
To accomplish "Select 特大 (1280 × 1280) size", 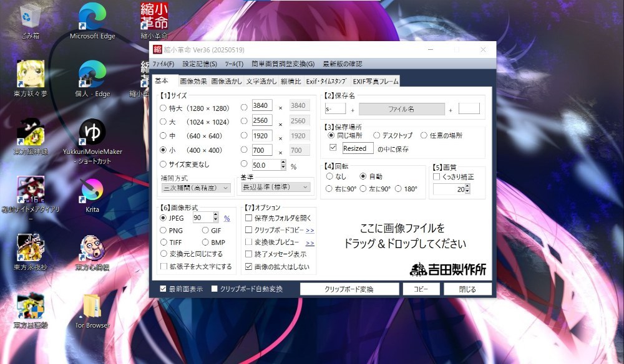I will pos(163,108).
